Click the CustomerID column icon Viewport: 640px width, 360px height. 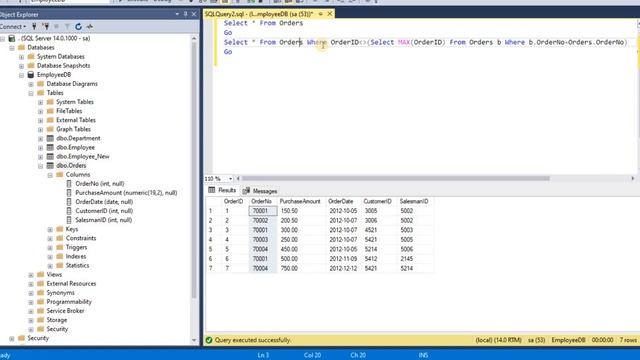point(69,211)
